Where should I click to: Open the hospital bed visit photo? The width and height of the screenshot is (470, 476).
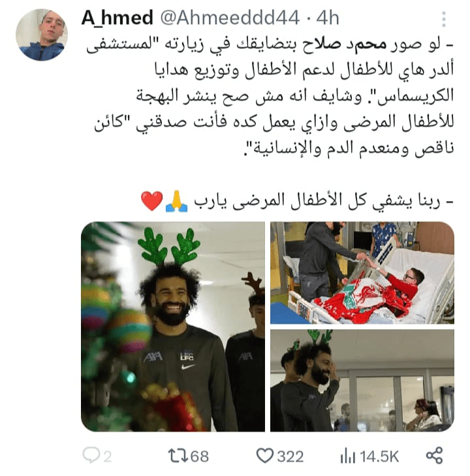362,273
